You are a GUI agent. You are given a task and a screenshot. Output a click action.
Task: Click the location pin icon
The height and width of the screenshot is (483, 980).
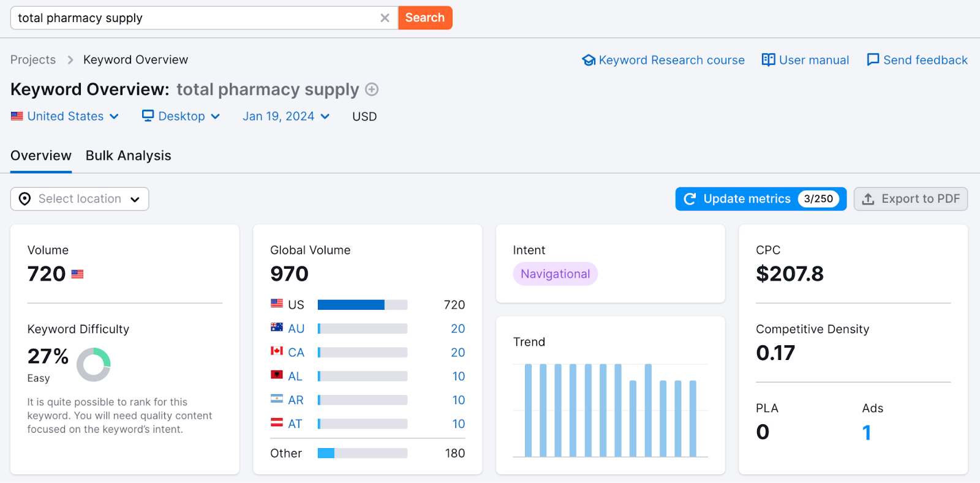pos(24,199)
